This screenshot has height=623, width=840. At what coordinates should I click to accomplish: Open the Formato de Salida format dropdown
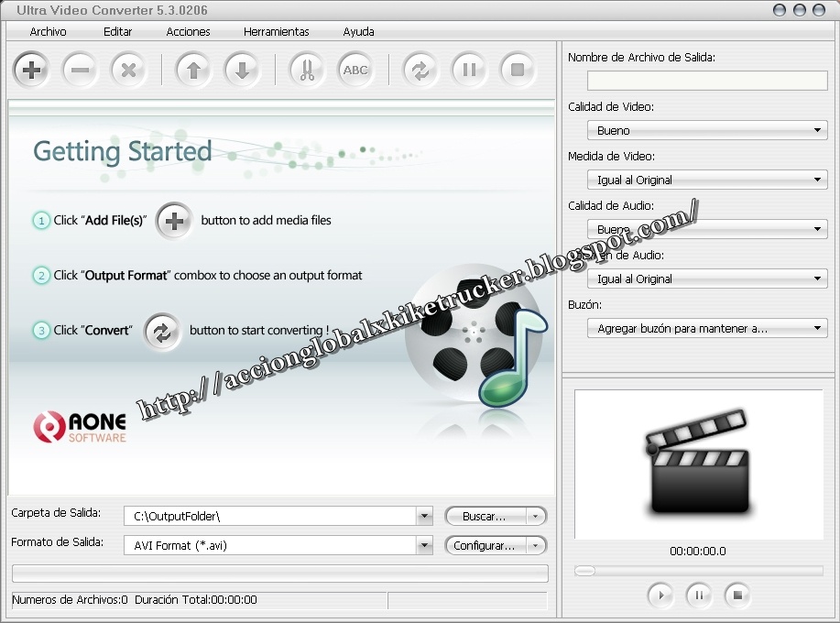click(424, 546)
